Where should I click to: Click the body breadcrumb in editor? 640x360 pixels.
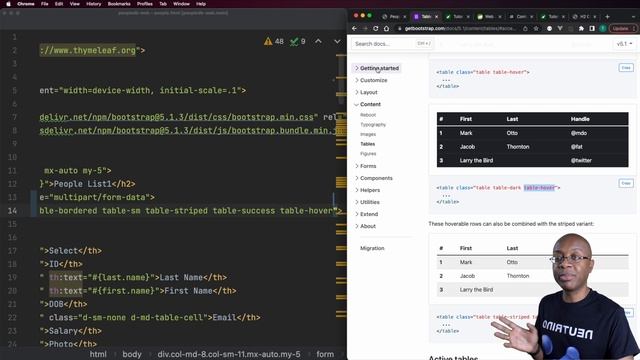(132, 354)
